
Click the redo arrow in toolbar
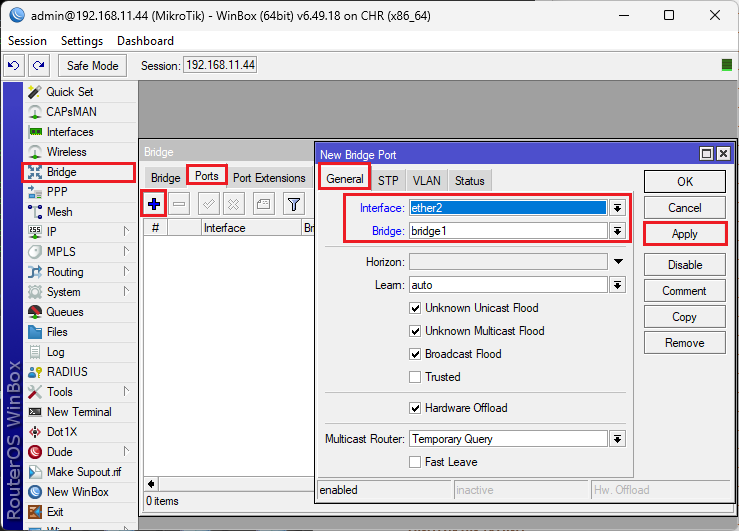click(38, 65)
